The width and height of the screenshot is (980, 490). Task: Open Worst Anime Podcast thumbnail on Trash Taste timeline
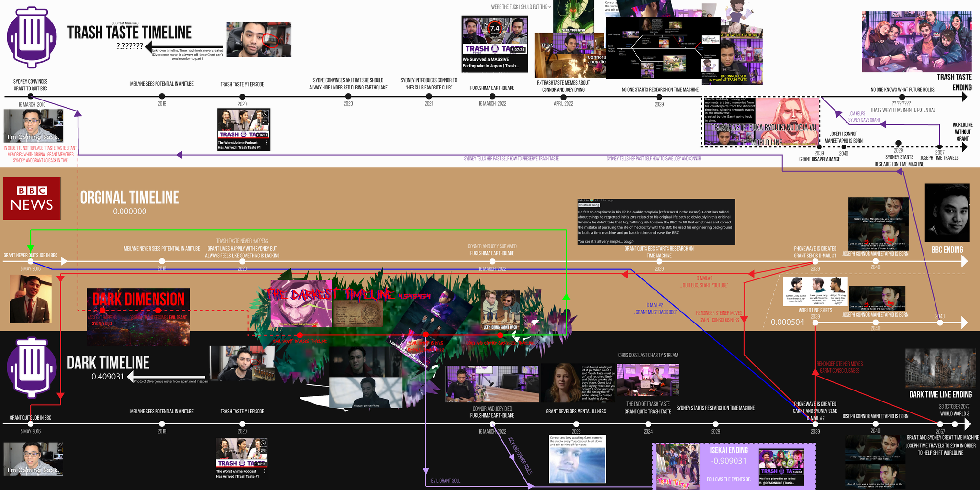(244, 130)
